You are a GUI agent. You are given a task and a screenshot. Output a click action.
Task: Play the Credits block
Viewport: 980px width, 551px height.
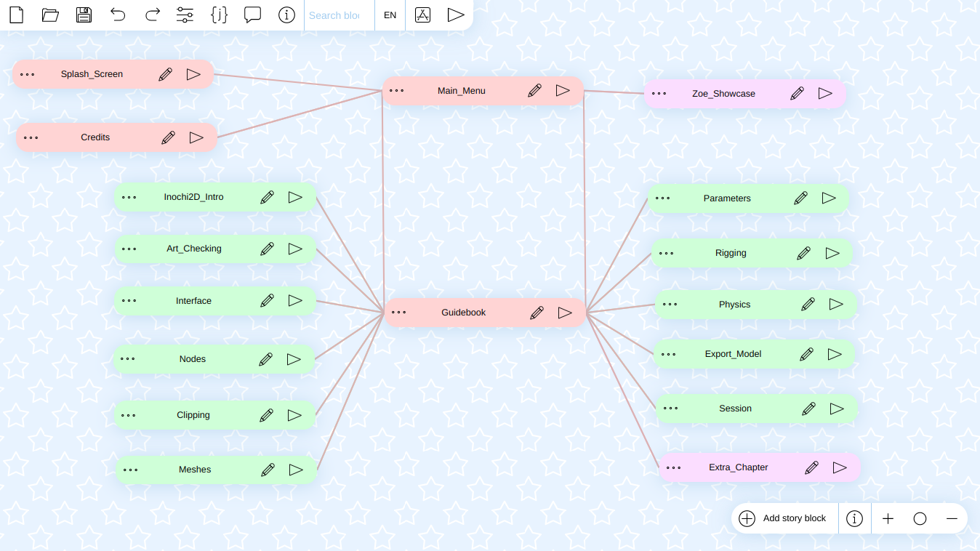pyautogui.click(x=196, y=137)
